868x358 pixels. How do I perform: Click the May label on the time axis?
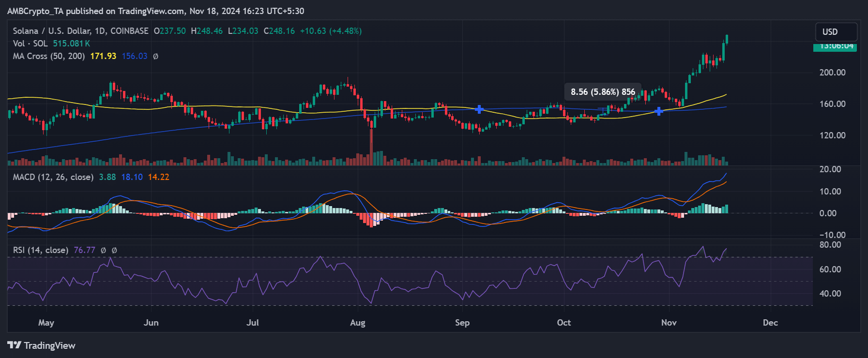click(46, 323)
